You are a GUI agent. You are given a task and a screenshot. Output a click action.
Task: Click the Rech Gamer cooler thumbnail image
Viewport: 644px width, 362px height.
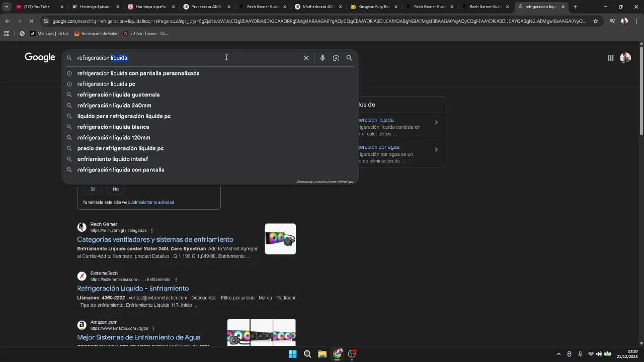280,239
